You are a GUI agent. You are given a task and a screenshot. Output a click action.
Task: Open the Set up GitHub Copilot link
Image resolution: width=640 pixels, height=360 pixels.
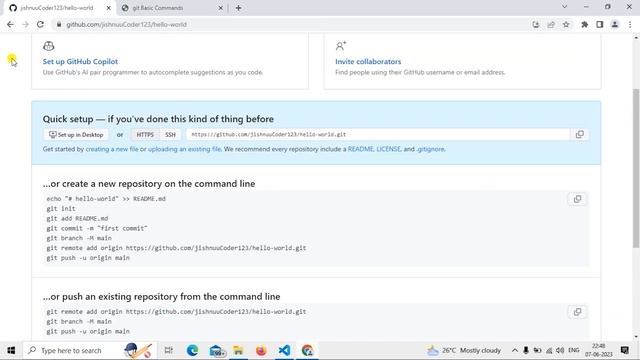[x=80, y=61]
